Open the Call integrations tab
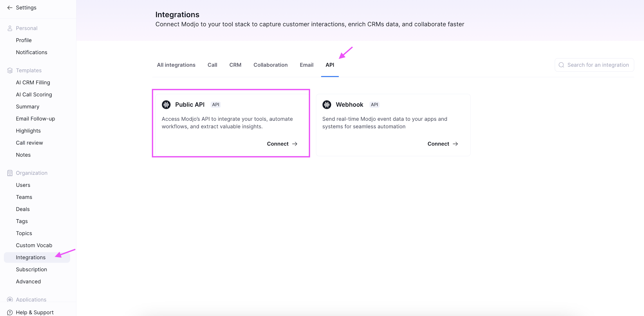644x316 pixels. [213, 65]
